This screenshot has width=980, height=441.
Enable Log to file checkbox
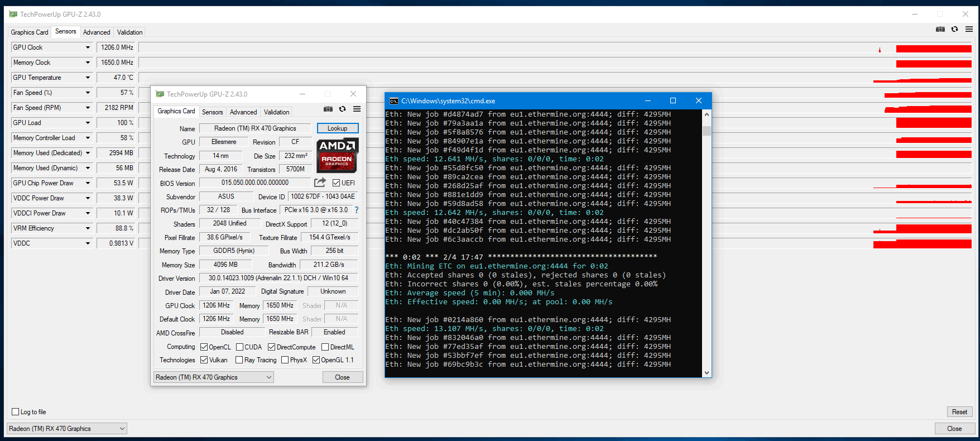[16, 412]
